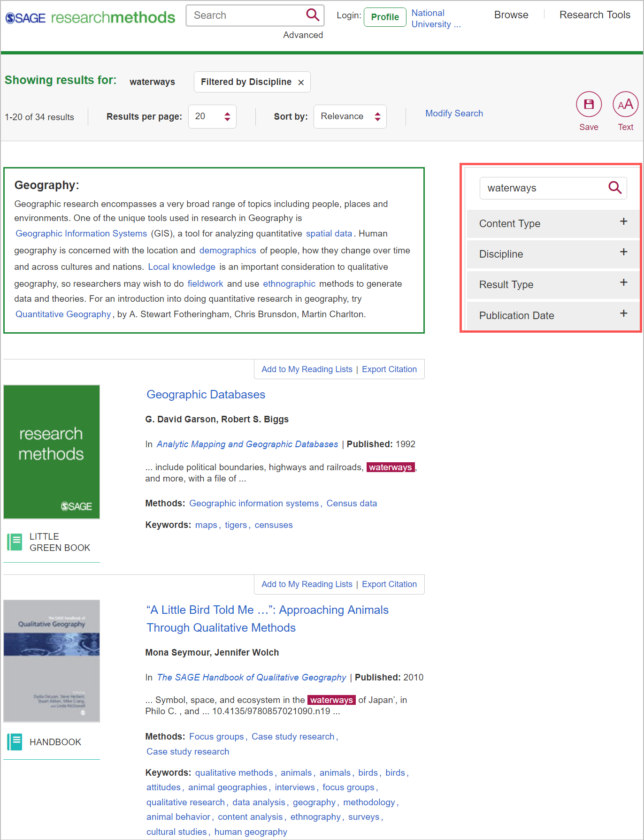Screen dimensions: 644x840
Task: Click the Profile login button
Action: pos(385,17)
